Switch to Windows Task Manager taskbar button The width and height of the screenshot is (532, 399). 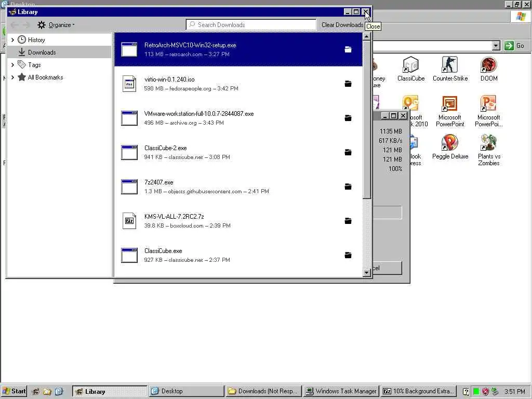point(341,391)
